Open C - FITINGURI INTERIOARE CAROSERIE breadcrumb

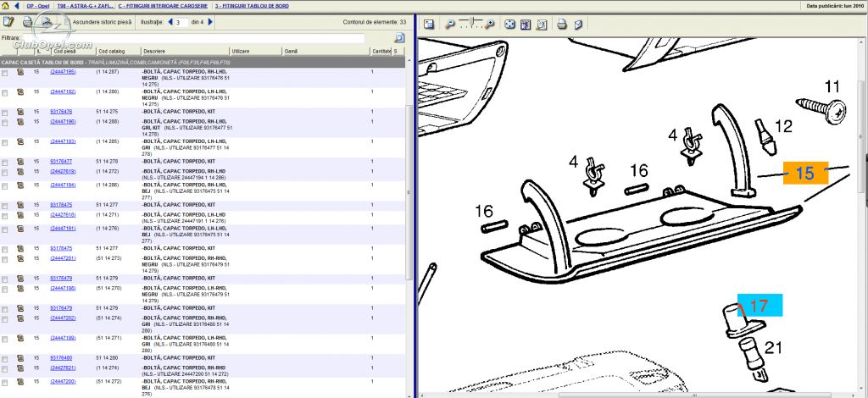coord(164,6)
